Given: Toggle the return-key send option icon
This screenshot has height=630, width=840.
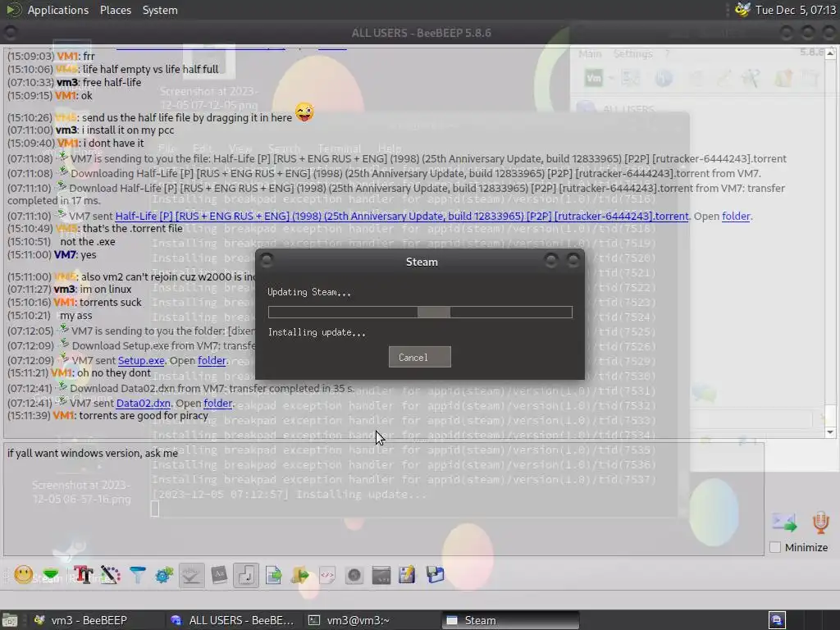Looking at the screenshot, I should point(246,575).
